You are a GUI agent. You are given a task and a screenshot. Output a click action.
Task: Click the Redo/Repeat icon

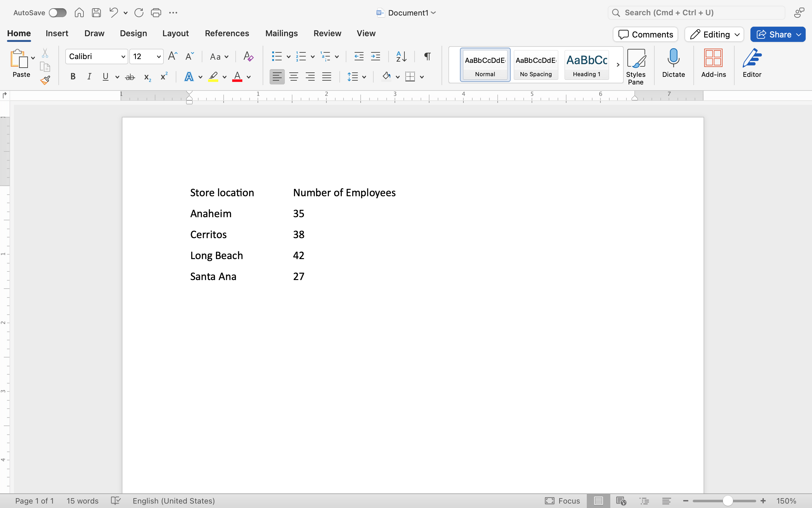pyautogui.click(x=139, y=13)
